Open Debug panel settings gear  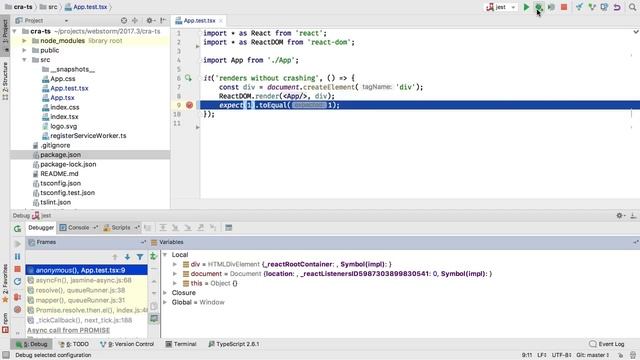620,216
